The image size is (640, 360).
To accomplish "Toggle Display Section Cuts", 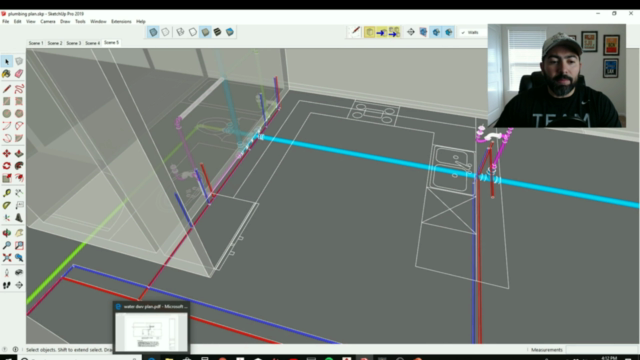I will pyautogui.click(x=436, y=32).
